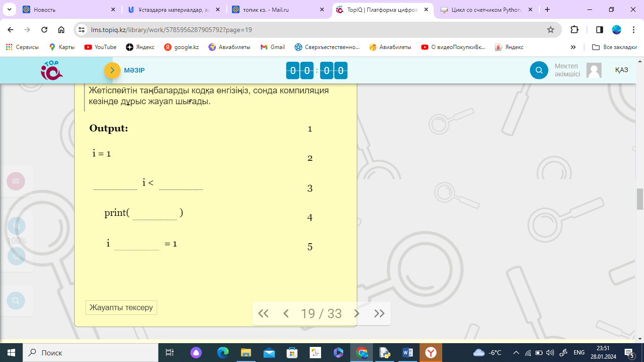Click ENG input language indicator
This screenshot has width=644, height=362.
(579, 353)
